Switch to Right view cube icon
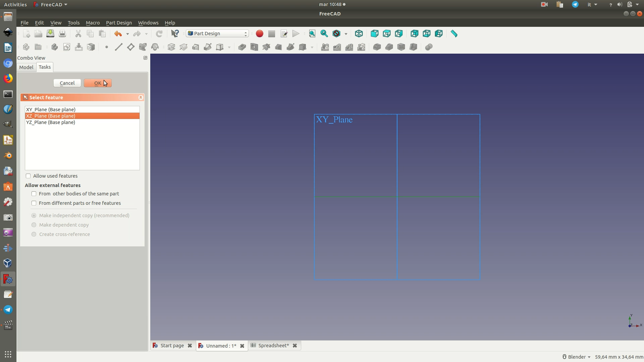Screen dimensions: 644x362 (399, 34)
